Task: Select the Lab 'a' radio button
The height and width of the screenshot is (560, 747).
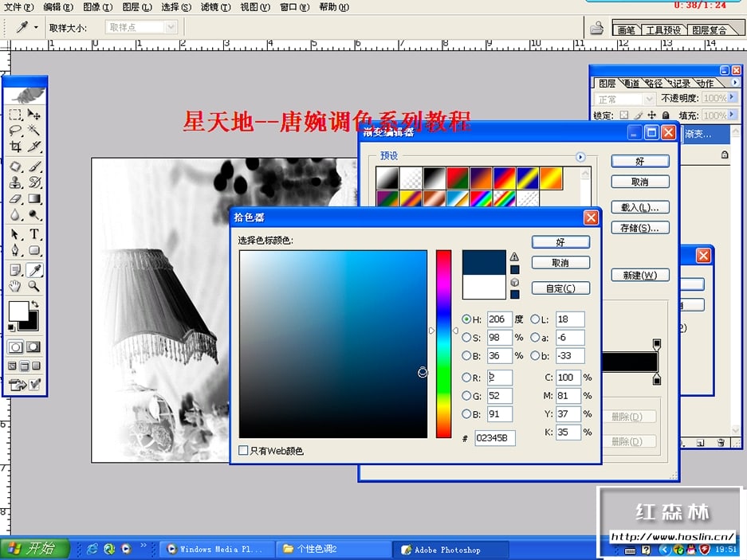Action: coord(535,338)
